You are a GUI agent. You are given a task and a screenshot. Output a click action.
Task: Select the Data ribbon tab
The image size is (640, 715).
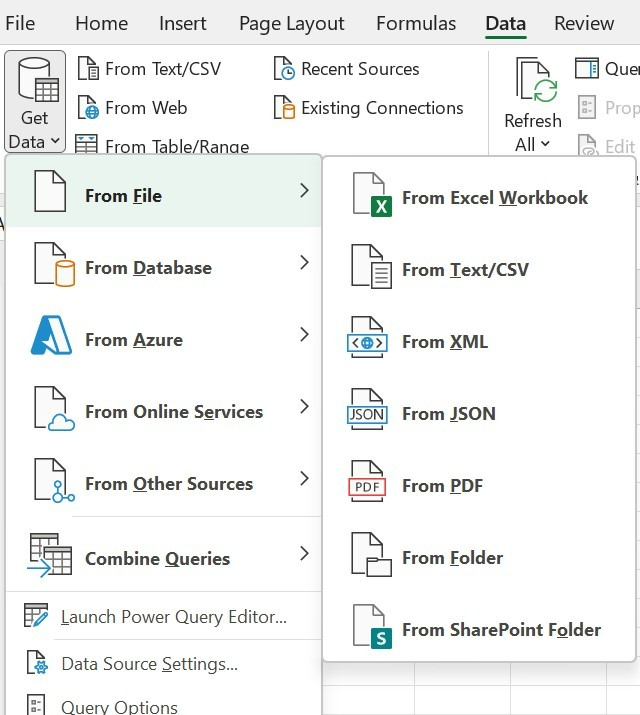point(506,23)
